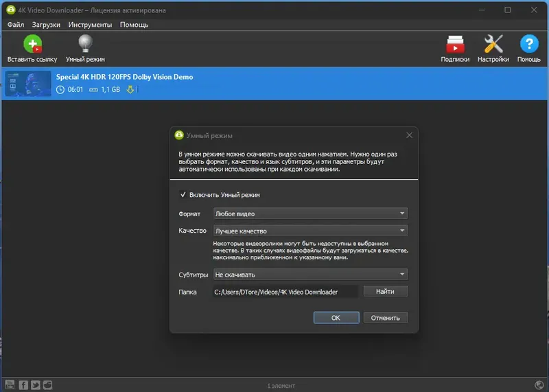This screenshot has height=392, width=549.
Task: Maximize the 4K Video Downloader window
Action: click(507, 10)
